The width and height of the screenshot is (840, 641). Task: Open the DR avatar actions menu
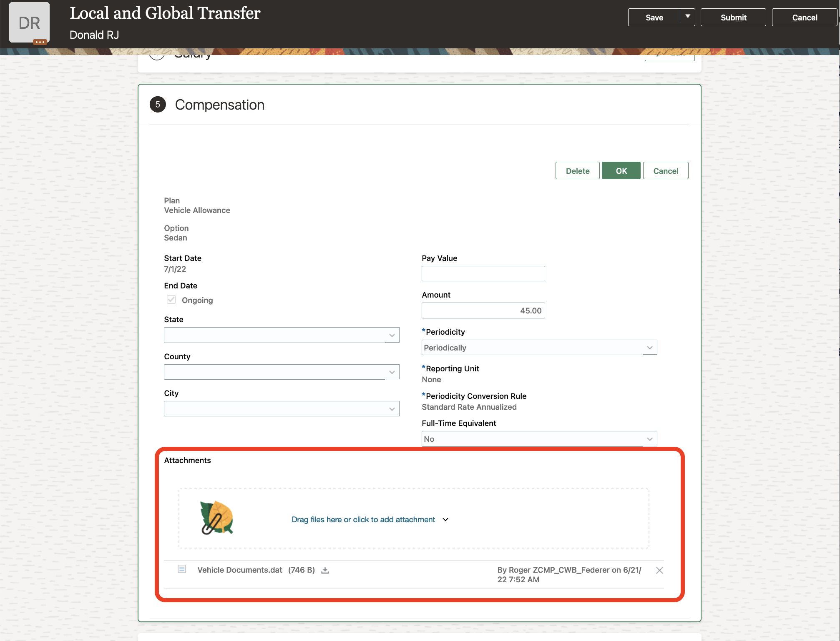[x=40, y=42]
